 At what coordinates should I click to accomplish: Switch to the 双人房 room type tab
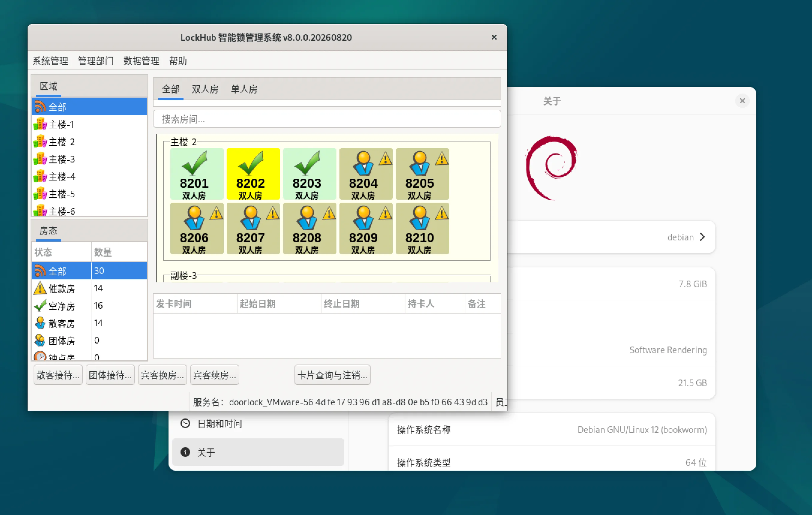pos(205,89)
